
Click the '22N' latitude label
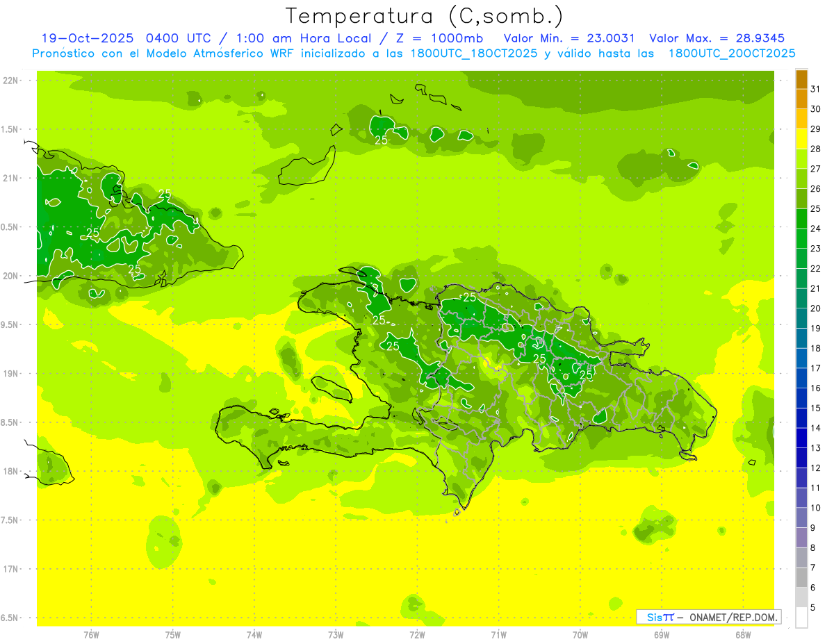[12, 81]
